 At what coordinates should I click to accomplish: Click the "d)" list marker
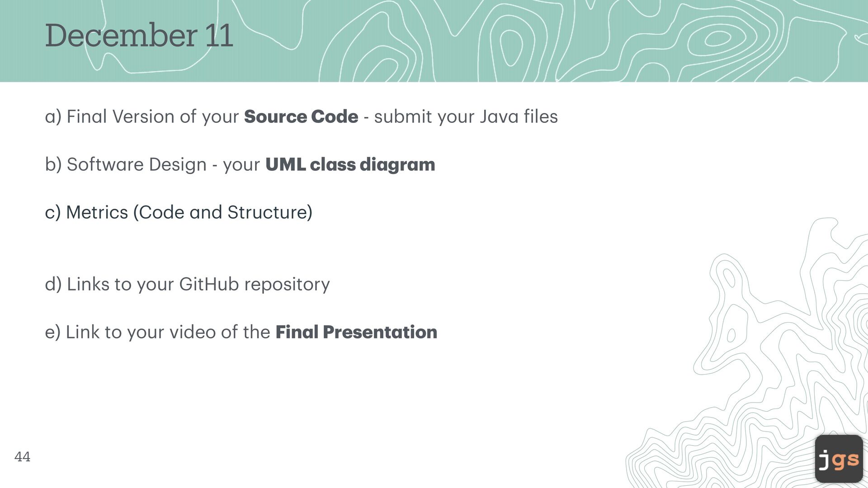pyautogui.click(x=53, y=284)
